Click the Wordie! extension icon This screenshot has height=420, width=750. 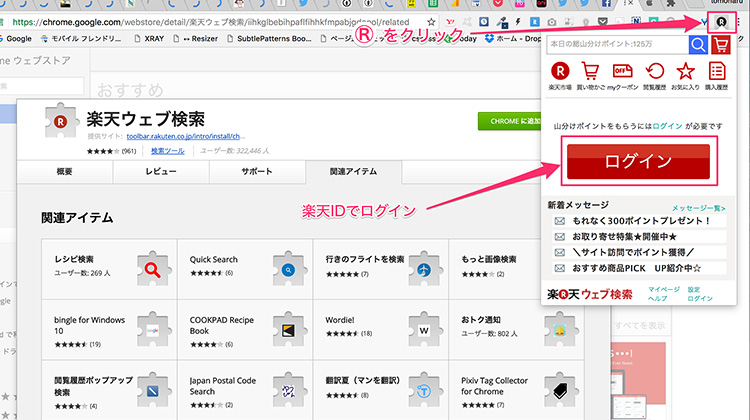pos(424,330)
